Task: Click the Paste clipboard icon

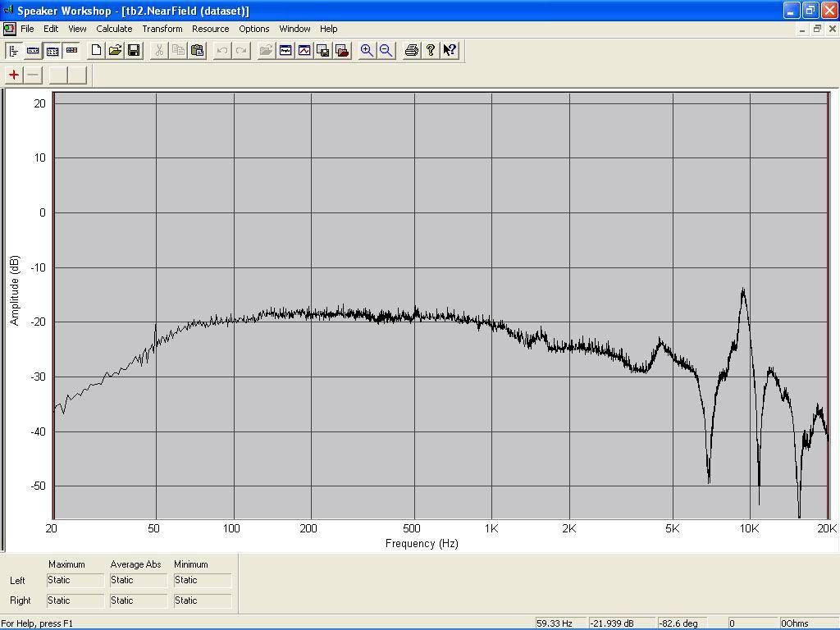Action: click(x=198, y=51)
